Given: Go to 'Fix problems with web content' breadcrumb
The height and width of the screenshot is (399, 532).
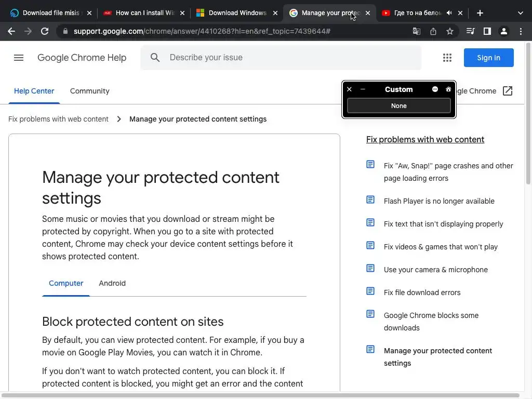Looking at the screenshot, I should click(58, 119).
